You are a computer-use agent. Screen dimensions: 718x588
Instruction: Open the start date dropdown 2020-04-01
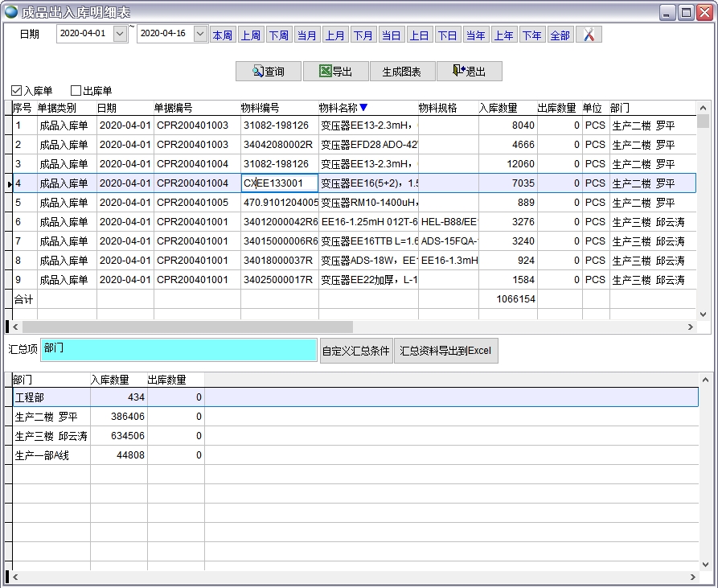120,35
